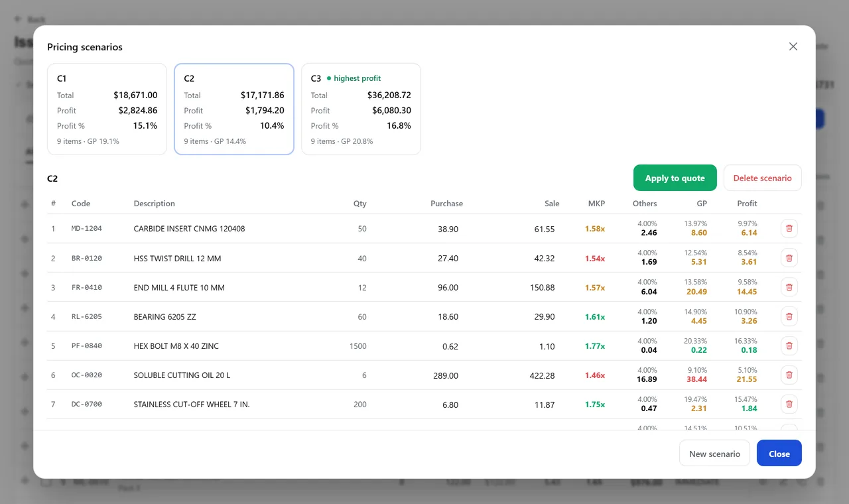The image size is (849, 504).
Task: Click the Qty column header
Action: pyautogui.click(x=359, y=204)
